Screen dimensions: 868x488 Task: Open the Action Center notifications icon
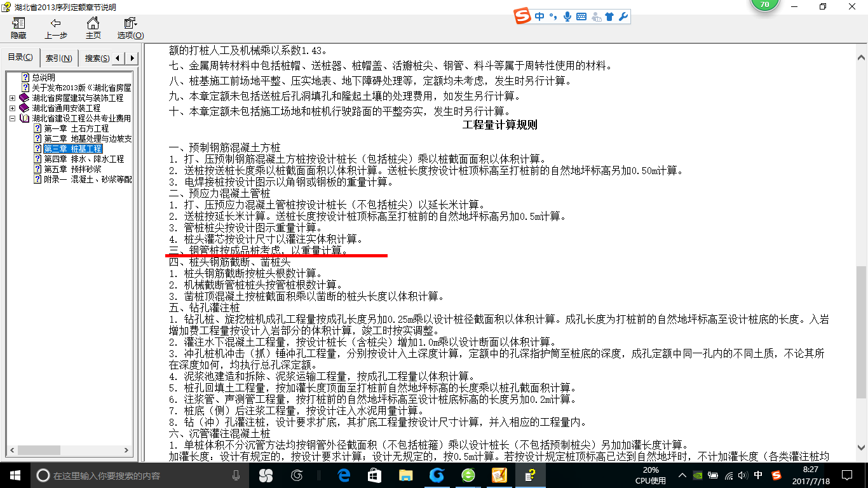(x=846, y=475)
